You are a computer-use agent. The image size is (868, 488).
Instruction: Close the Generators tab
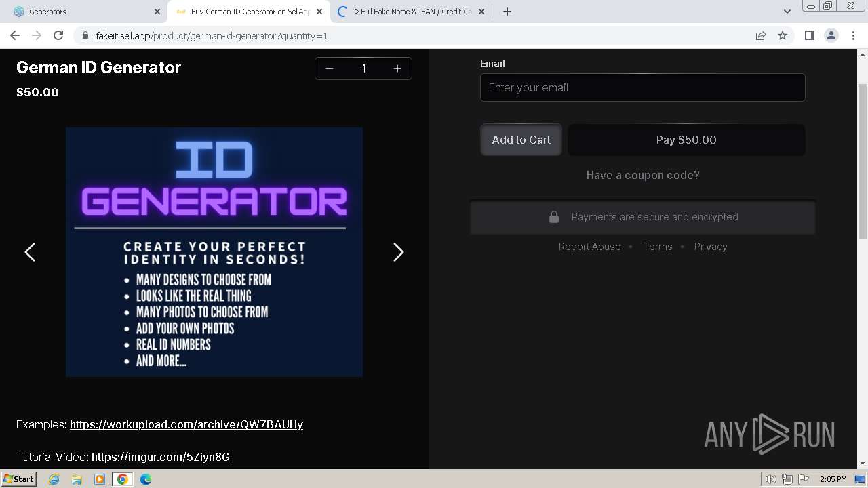click(x=157, y=12)
